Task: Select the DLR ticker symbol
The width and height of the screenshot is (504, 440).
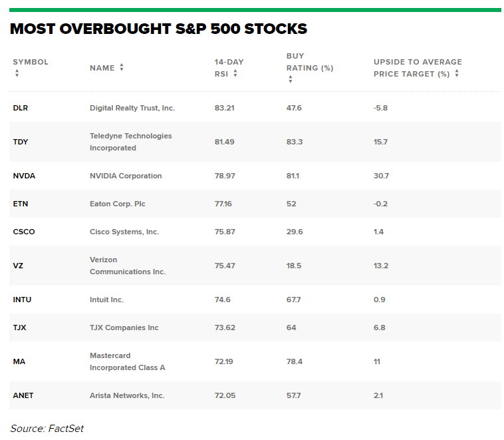Action: tap(20, 108)
